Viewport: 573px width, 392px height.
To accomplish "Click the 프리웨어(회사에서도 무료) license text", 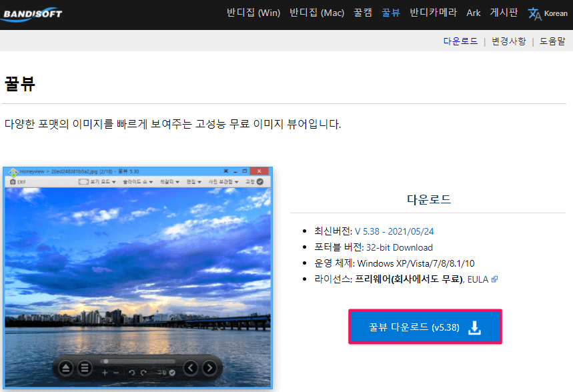I will [409, 279].
